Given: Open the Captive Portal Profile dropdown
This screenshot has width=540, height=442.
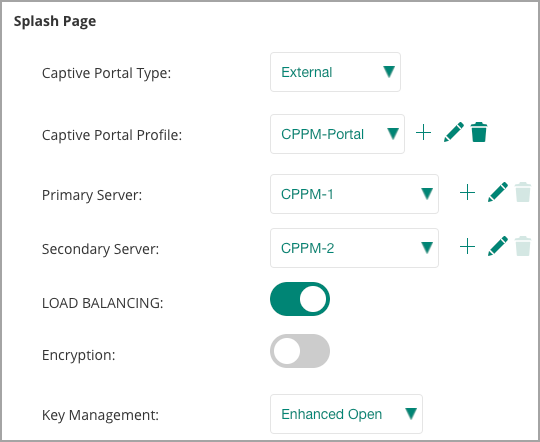Looking at the screenshot, I should (338, 134).
